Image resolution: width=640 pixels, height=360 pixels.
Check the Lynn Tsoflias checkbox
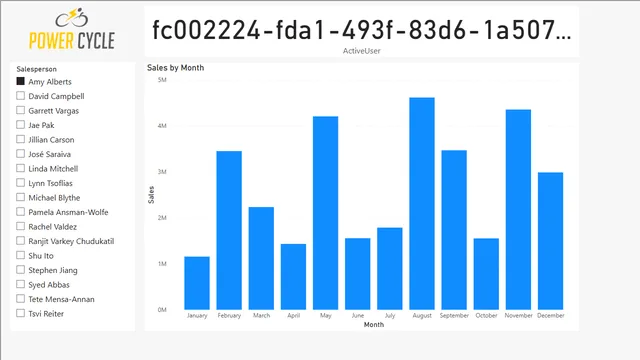click(20, 182)
